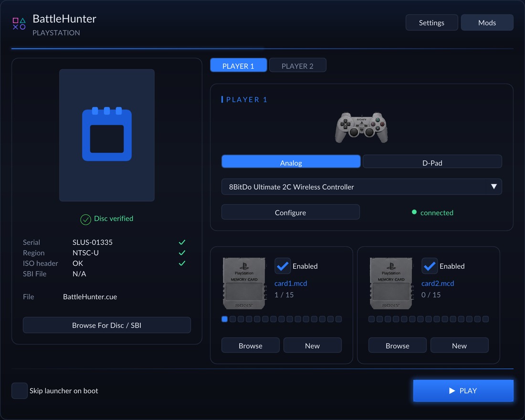This screenshot has width=525, height=420.
Task: Browse for card1.mcd memory card
Action: (x=251, y=346)
